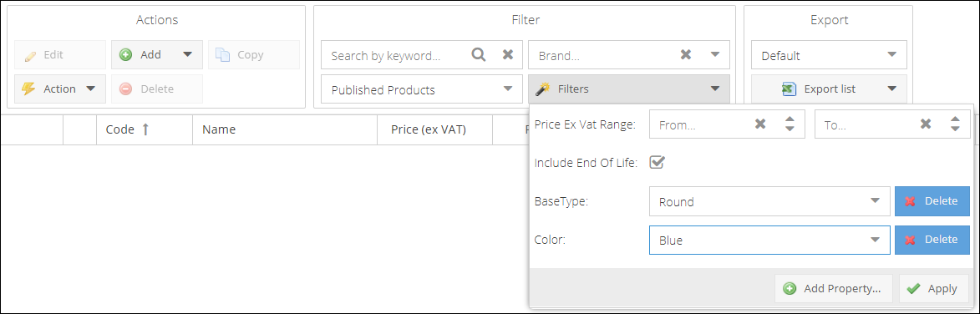Decrease the To price with down arrow
This screenshot has height=314, width=980.
[x=954, y=129]
